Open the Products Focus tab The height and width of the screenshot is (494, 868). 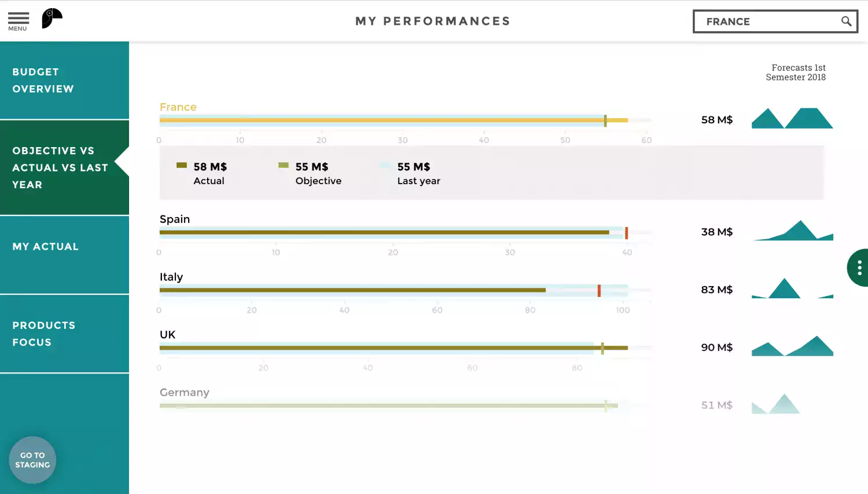64,334
